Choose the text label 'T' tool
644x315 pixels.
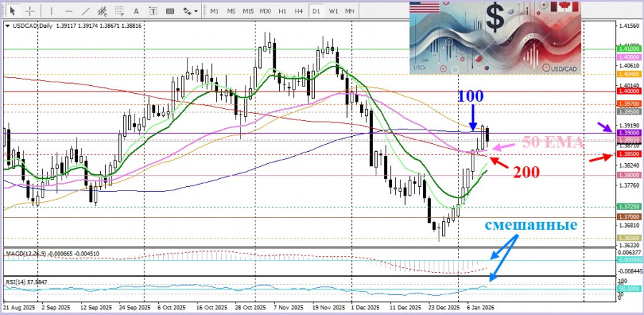click(x=153, y=11)
